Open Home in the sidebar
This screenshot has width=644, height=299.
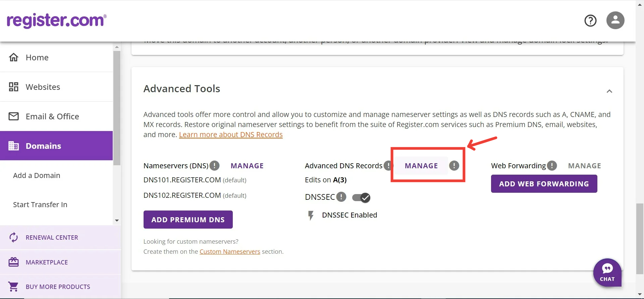coord(56,57)
